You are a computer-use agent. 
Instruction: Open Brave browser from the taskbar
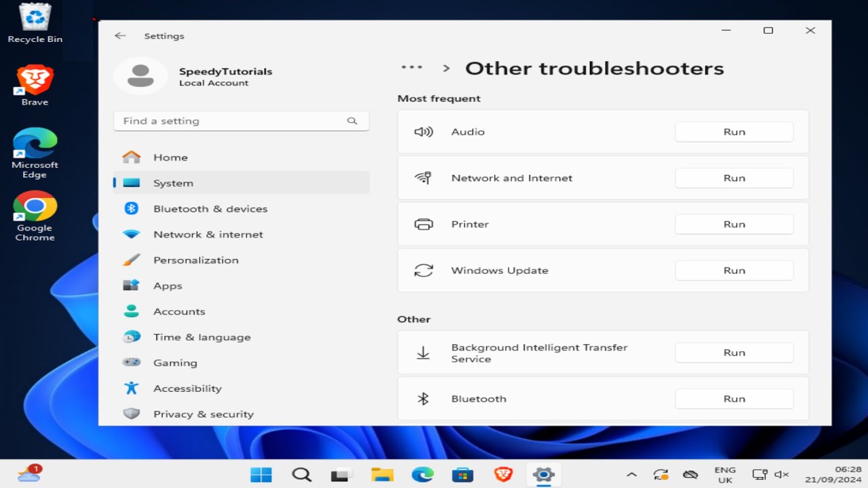point(503,474)
